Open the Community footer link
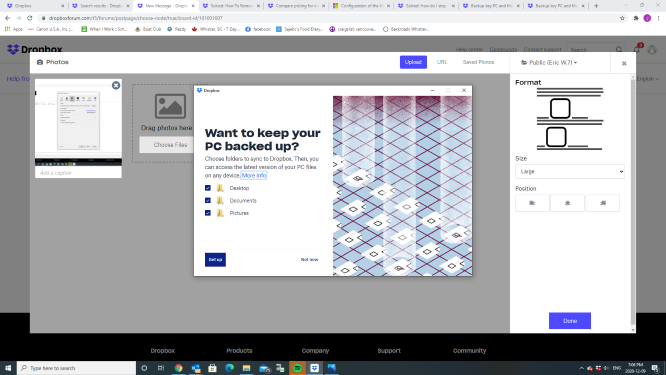 469,350
